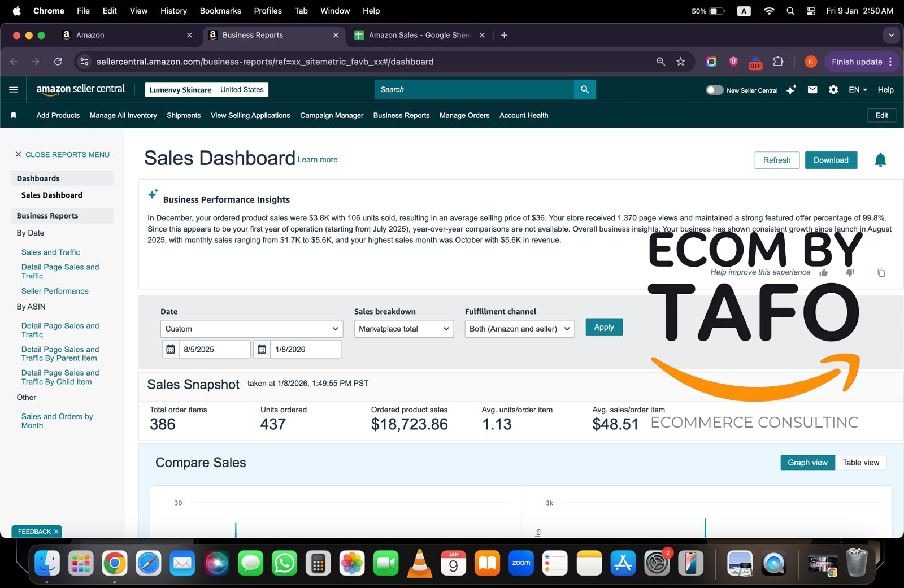Copy insights with the copy icon
The height and width of the screenshot is (588, 904).
[x=881, y=273]
